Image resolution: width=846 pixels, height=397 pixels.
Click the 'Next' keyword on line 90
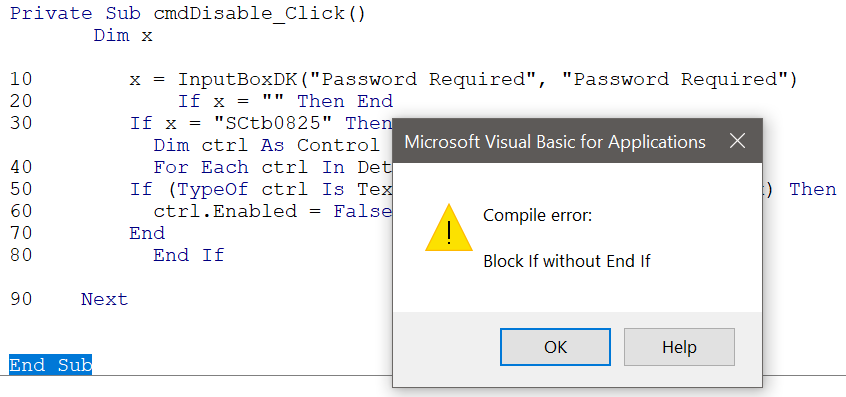pyautogui.click(x=105, y=299)
